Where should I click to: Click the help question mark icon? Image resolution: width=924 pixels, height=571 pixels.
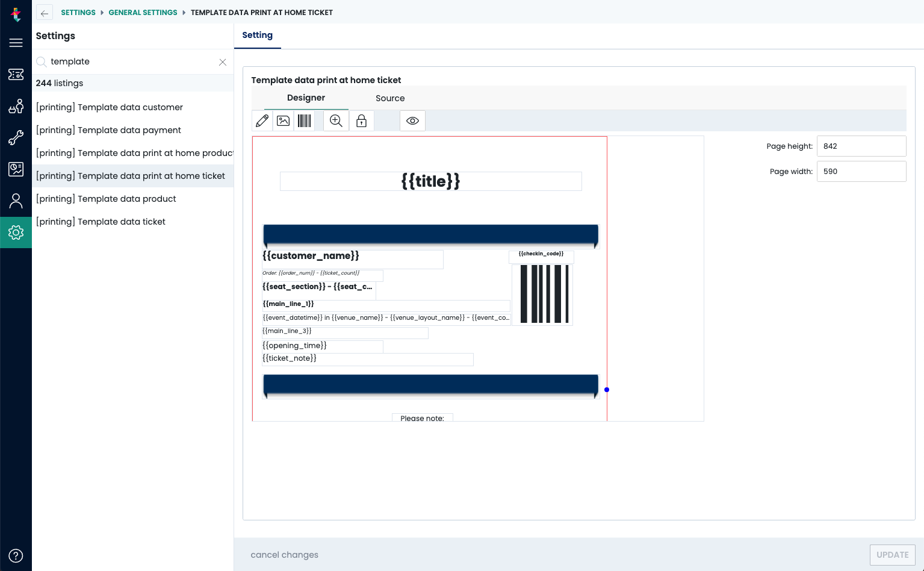(16, 555)
